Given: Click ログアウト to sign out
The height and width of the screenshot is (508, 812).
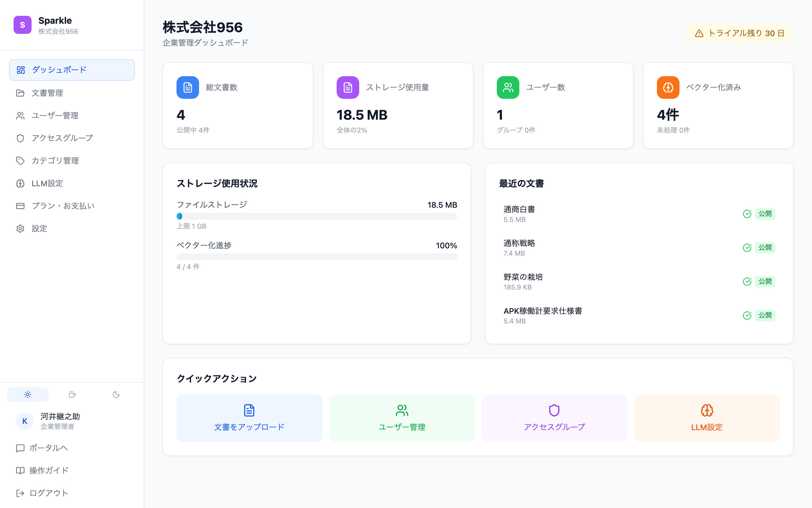Looking at the screenshot, I should [x=72, y=493].
